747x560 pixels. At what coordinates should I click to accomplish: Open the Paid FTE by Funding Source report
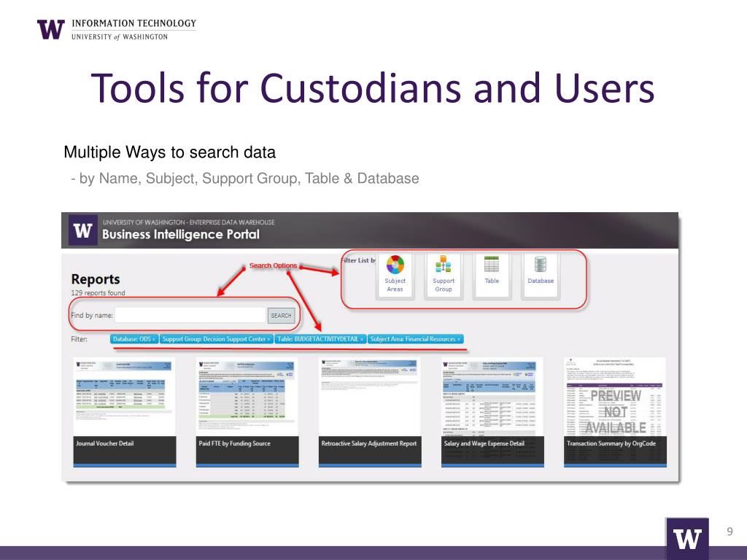(247, 412)
